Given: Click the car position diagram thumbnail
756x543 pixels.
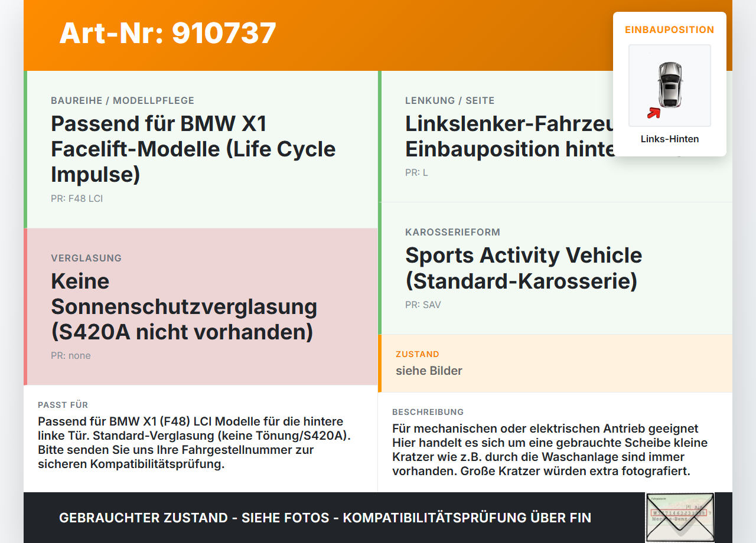Looking at the screenshot, I should tap(670, 86).
